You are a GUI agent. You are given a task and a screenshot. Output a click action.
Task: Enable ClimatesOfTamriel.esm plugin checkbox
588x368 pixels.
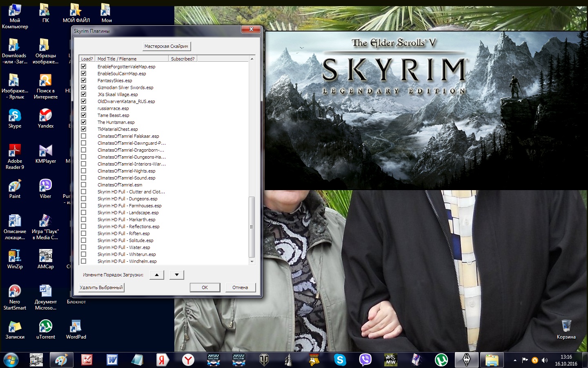(84, 185)
